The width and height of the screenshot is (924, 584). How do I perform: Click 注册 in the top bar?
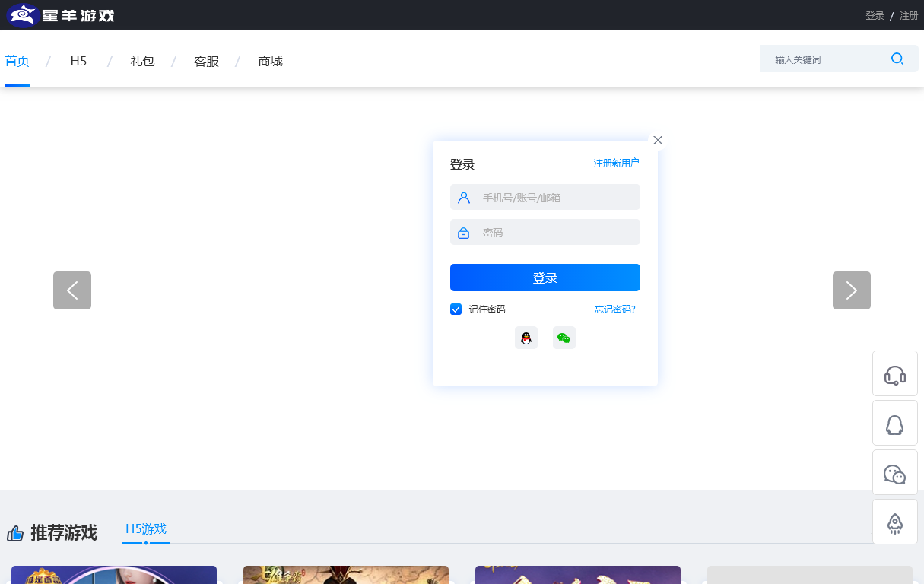pyautogui.click(x=909, y=15)
